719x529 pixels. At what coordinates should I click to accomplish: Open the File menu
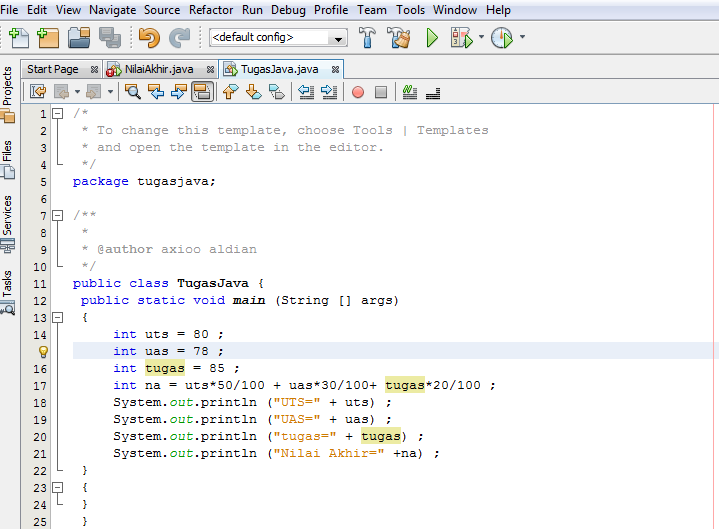pyautogui.click(x=9, y=10)
